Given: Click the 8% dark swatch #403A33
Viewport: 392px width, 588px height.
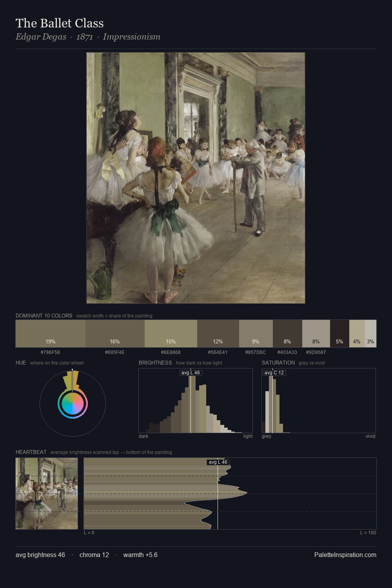Looking at the screenshot, I should [287, 334].
